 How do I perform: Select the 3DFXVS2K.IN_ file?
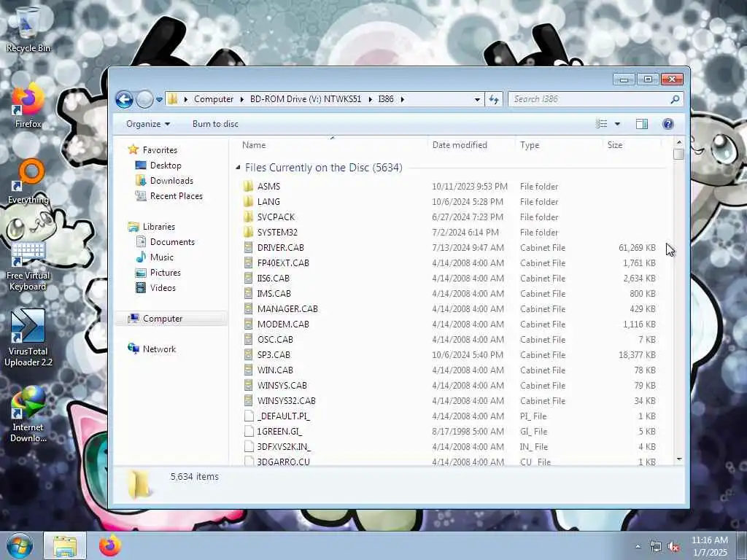click(x=284, y=447)
